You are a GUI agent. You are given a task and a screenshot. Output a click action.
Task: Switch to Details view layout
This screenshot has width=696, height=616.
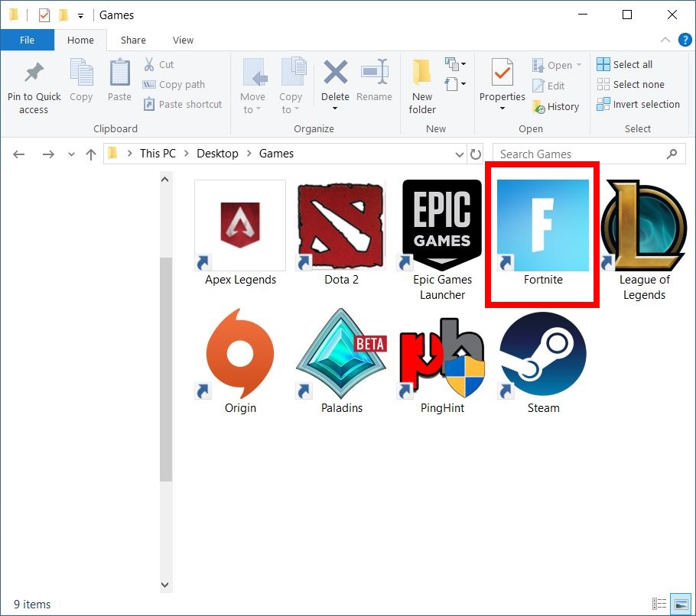click(659, 604)
